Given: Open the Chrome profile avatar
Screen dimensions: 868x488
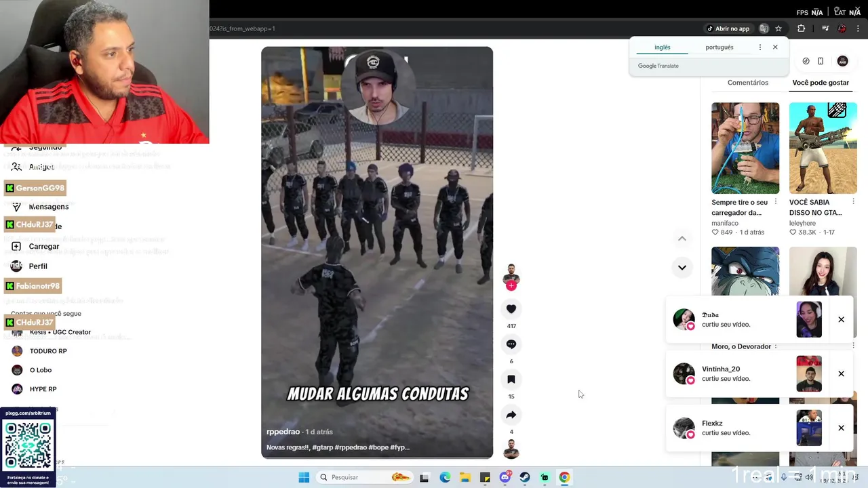Looking at the screenshot, I should 842,28.
